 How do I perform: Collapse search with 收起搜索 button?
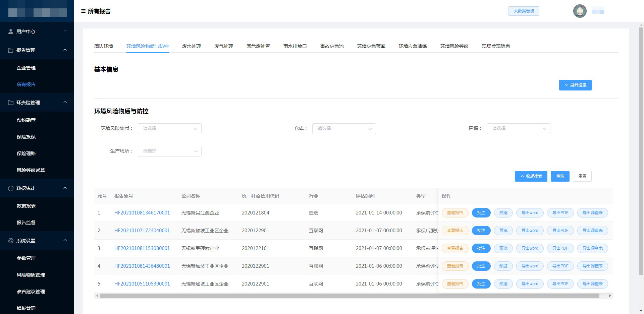[531, 176]
